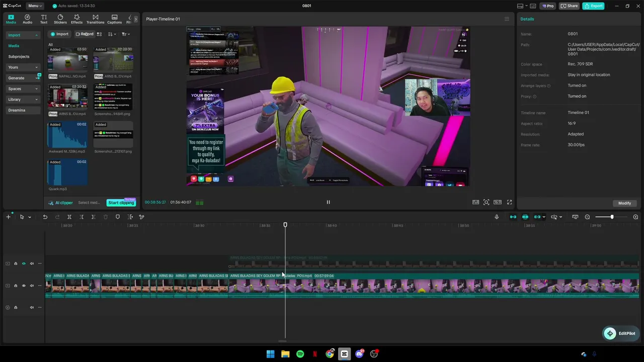
Task: Lock the upper video track
Action: click(x=16, y=263)
